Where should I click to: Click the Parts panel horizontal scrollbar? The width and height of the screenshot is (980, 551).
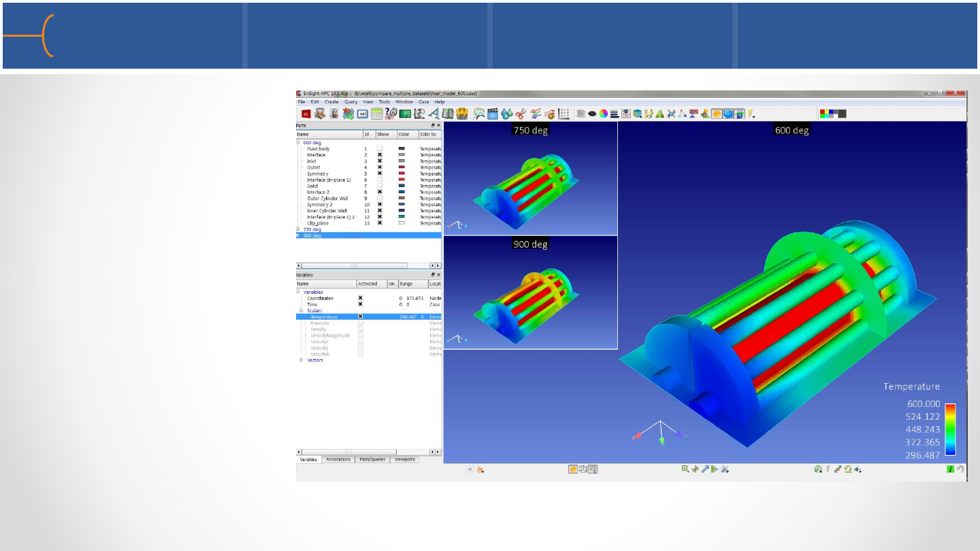point(368,265)
